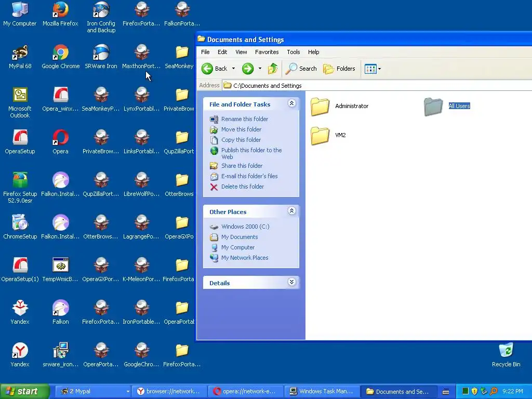Launch Mozilla Firefox desktop shortcut
This screenshot has height=399, width=532.
click(60, 14)
